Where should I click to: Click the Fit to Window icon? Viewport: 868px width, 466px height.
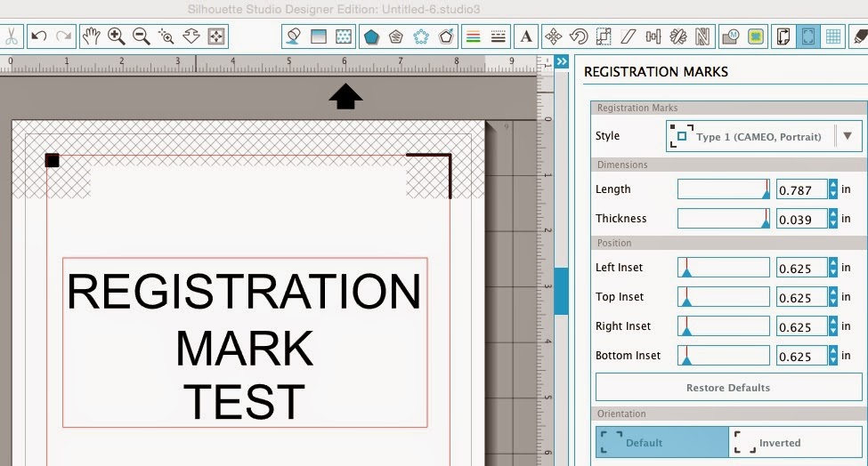tap(216, 36)
